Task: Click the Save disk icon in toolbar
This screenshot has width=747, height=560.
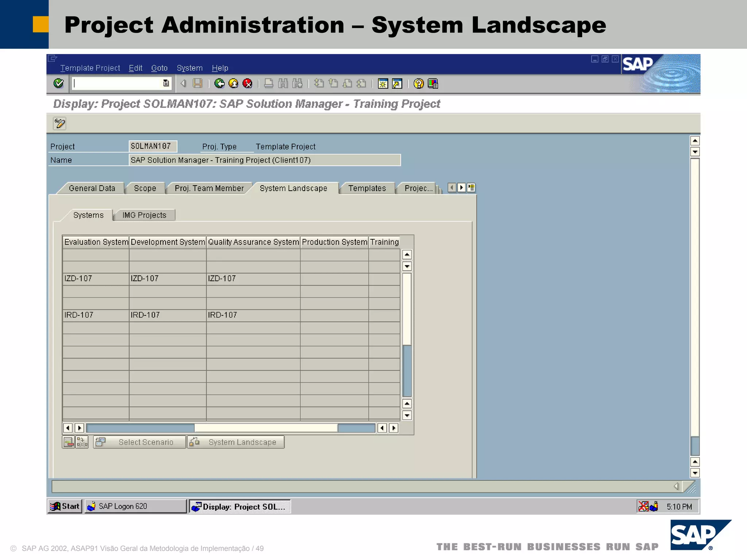Action: point(197,83)
